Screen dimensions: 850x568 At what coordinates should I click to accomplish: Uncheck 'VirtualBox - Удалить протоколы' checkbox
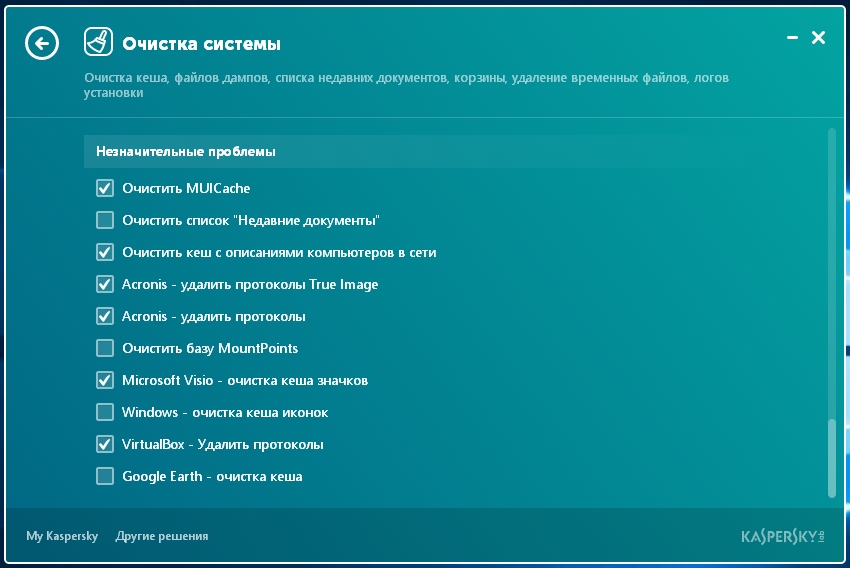pos(105,444)
